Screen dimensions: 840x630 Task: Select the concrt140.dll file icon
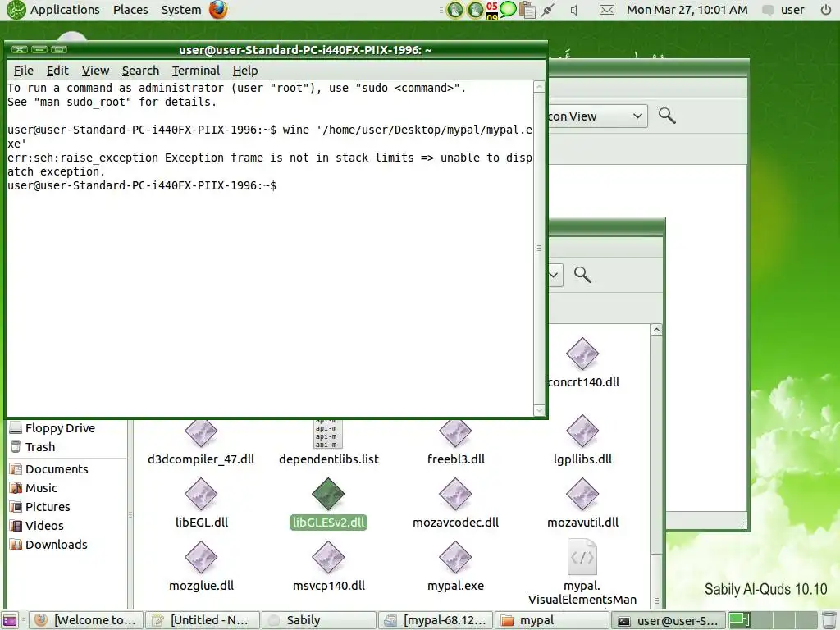pos(582,354)
